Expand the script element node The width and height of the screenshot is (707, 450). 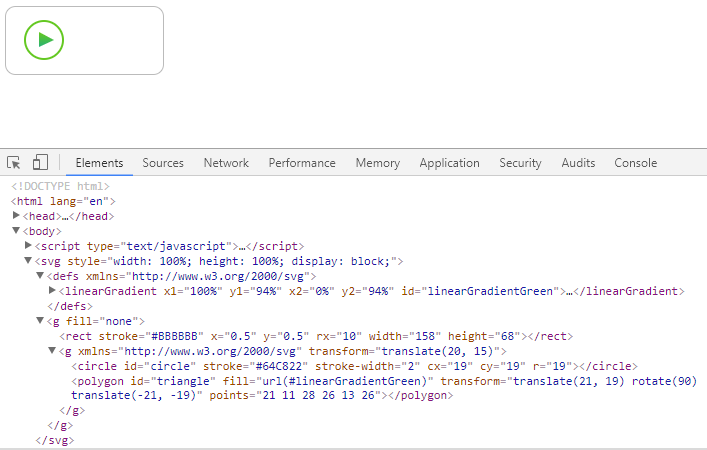pos(28,245)
